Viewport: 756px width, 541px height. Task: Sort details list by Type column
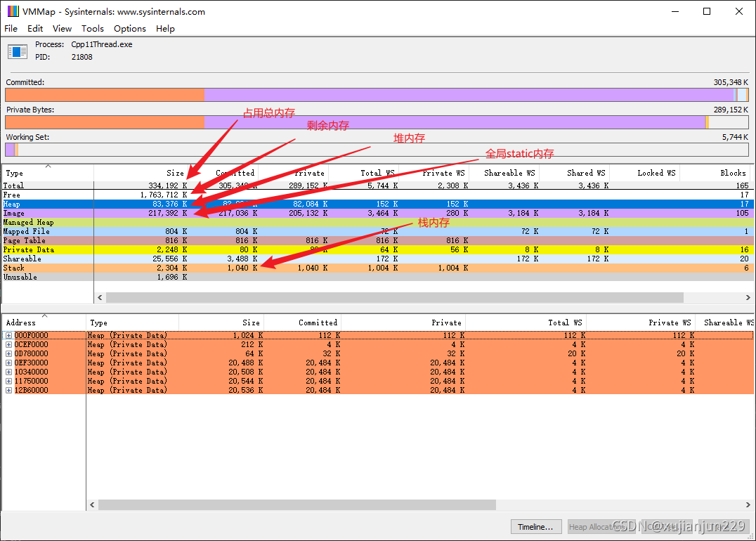coord(133,322)
